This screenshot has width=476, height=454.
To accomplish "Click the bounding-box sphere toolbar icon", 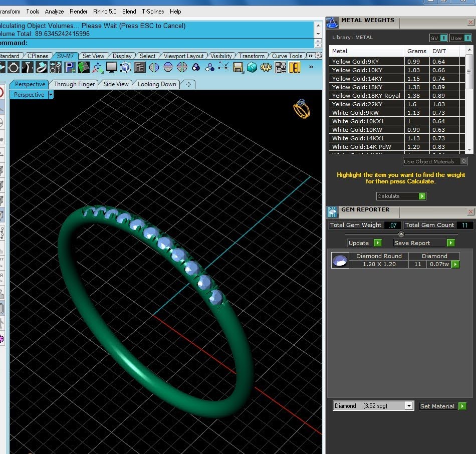I will point(126,68).
